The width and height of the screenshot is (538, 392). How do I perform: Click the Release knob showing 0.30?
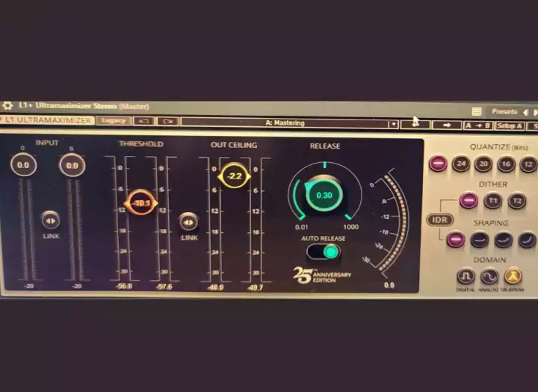(324, 195)
